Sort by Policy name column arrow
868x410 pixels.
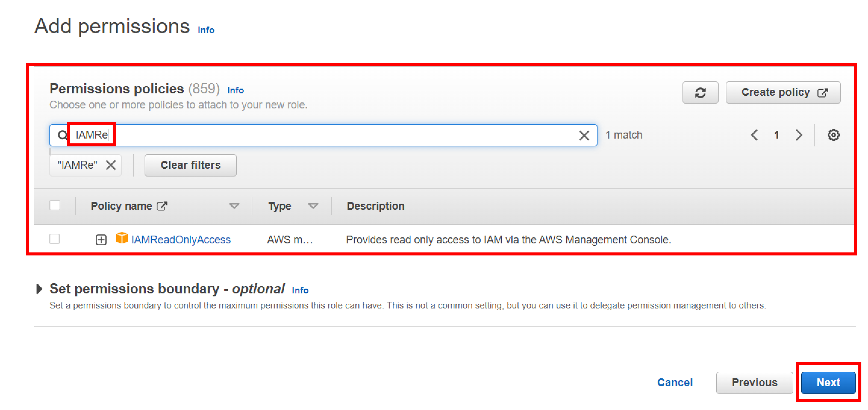(234, 206)
